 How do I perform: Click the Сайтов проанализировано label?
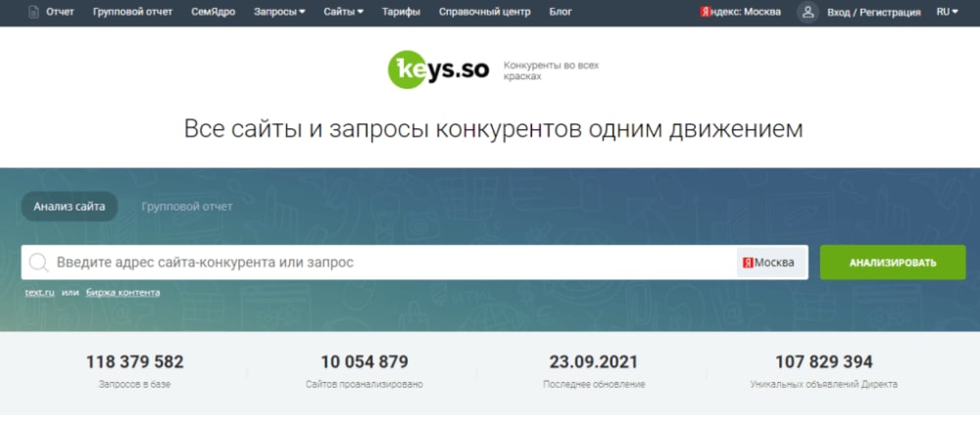pyautogui.click(x=365, y=384)
